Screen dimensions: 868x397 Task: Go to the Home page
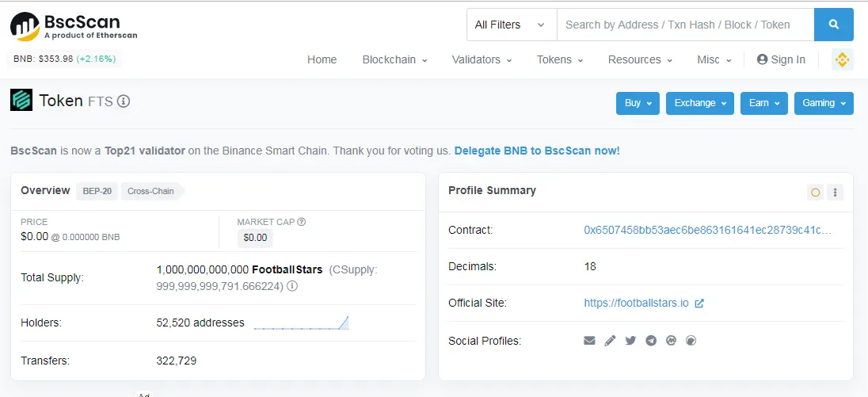pyautogui.click(x=322, y=59)
